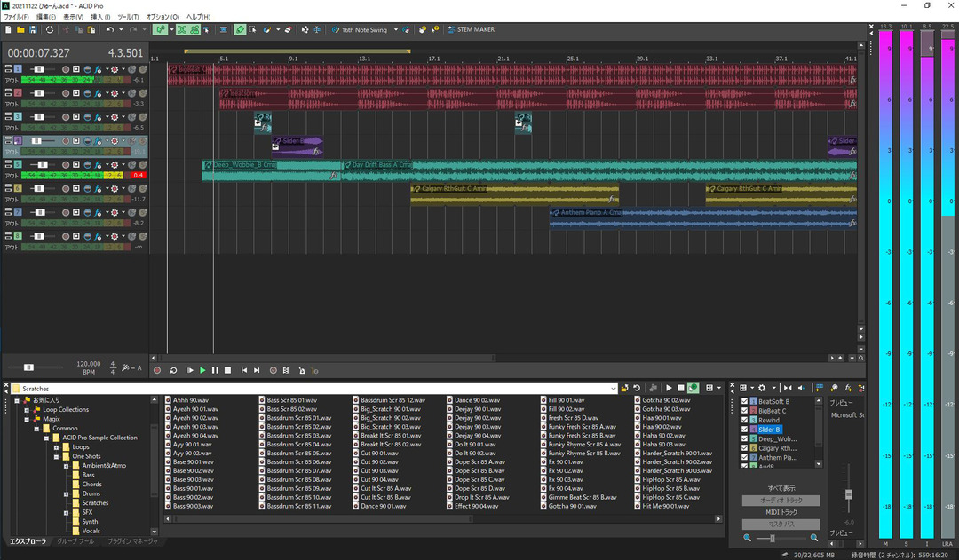Collapse the One Shots folder node
The image size is (959, 560).
[56, 456]
